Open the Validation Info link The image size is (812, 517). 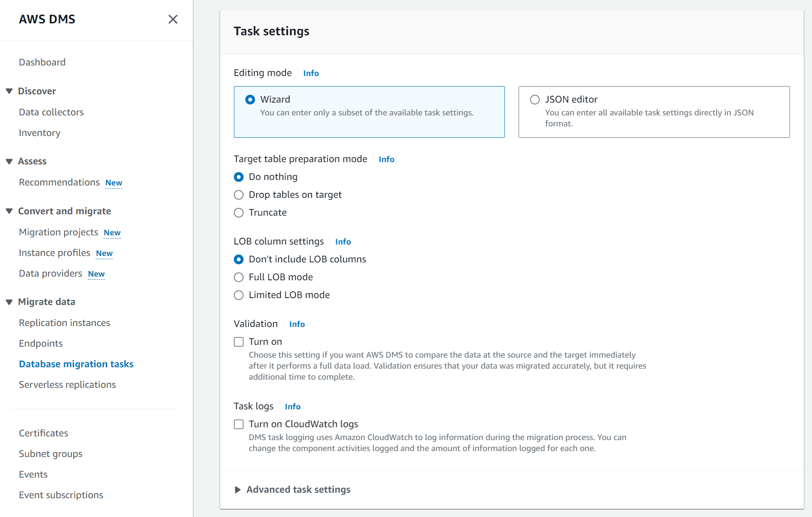(297, 324)
